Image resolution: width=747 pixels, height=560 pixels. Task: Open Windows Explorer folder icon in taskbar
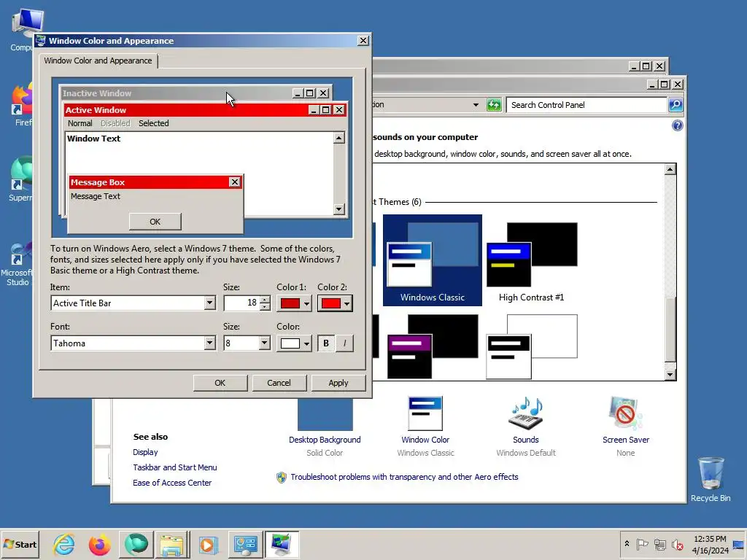[x=171, y=544]
